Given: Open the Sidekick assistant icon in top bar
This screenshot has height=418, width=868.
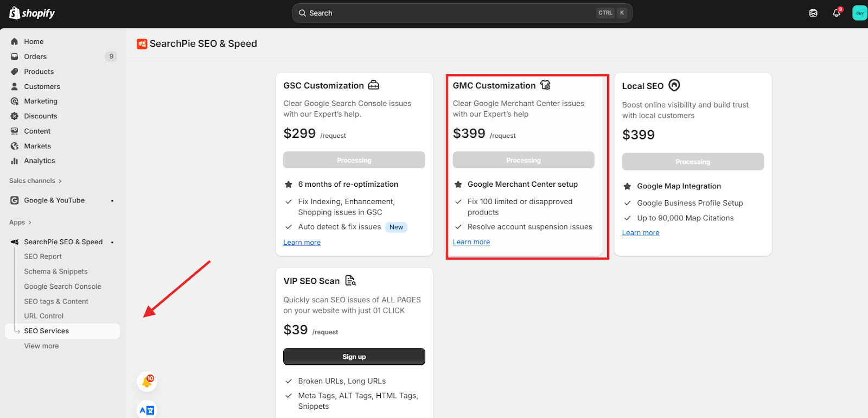Looking at the screenshot, I should pyautogui.click(x=813, y=13).
